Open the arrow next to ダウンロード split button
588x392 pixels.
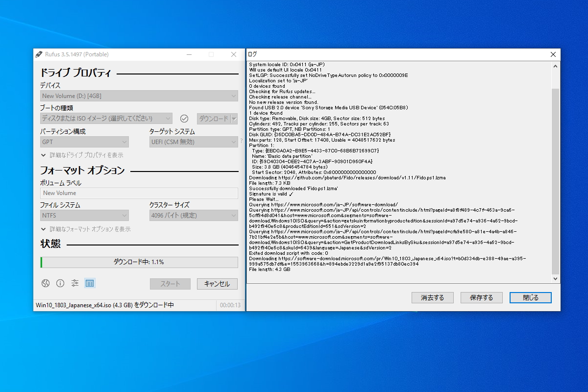[x=234, y=118]
